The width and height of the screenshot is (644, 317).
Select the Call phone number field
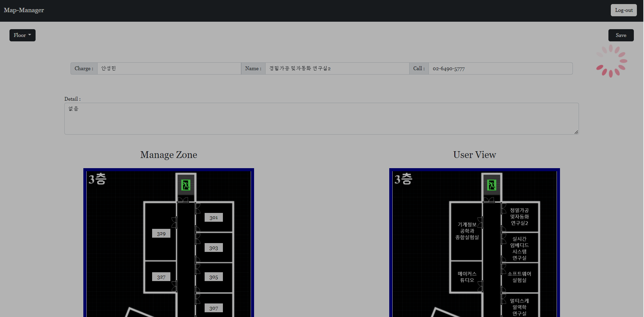tap(500, 68)
